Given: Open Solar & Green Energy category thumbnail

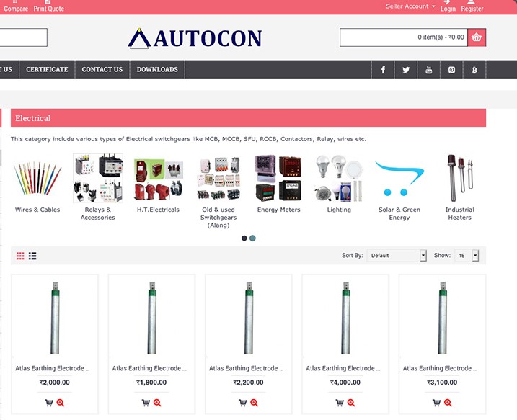Looking at the screenshot, I should [x=399, y=179].
